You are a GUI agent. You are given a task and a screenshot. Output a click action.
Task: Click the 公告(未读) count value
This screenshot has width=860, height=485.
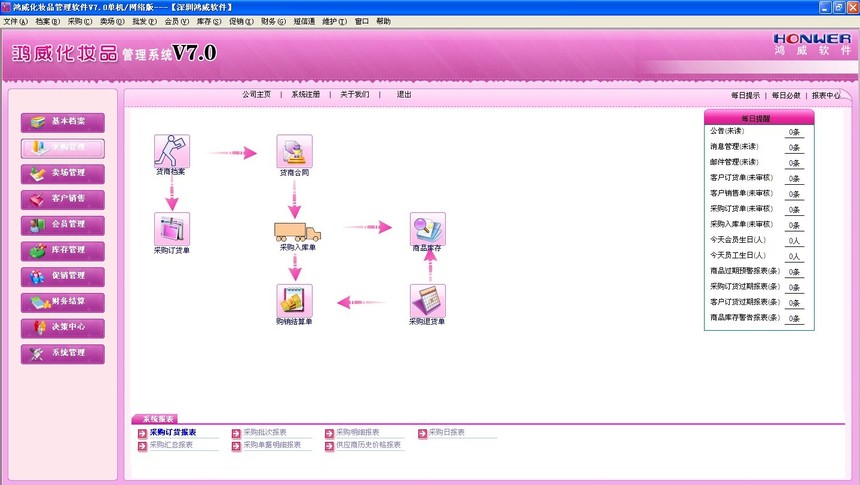click(794, 132)
